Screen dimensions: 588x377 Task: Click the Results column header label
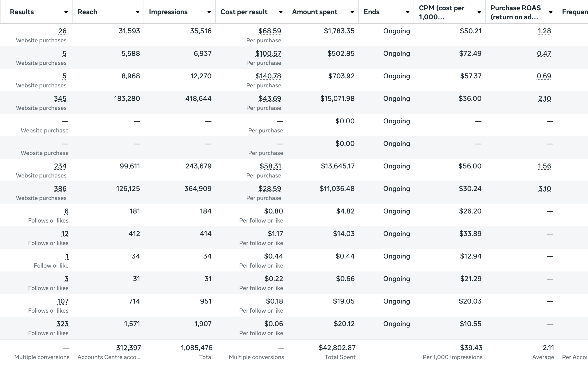pos(22,12)
